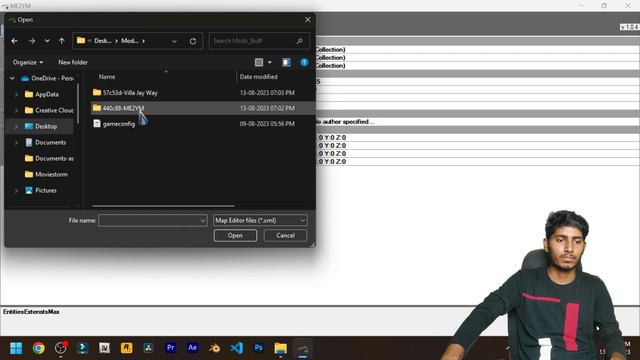Select the Documents-as folder in sidebar
The width and height of the screenshot is (640, 360).
point(49,158)
